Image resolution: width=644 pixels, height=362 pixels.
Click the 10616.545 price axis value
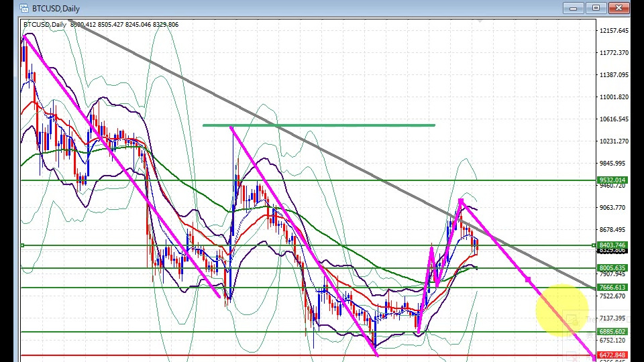pyautogui.click(x=614, y=119)
